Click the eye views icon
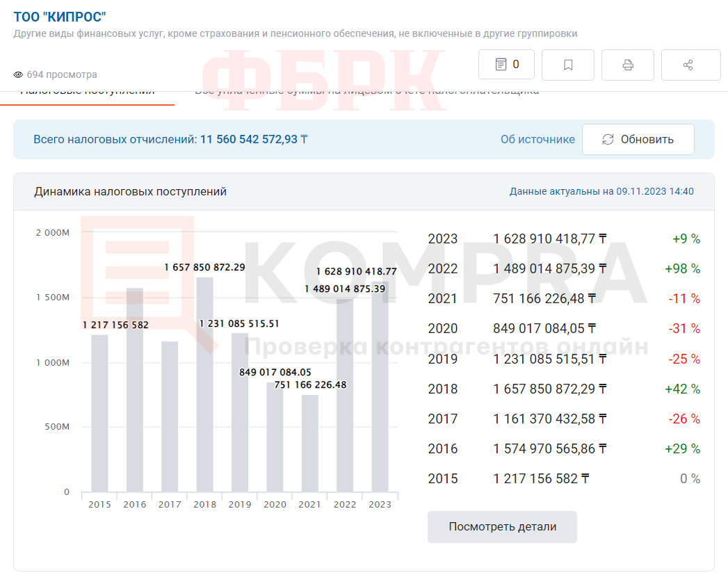The image size is (728, 575). click(19, 74)
